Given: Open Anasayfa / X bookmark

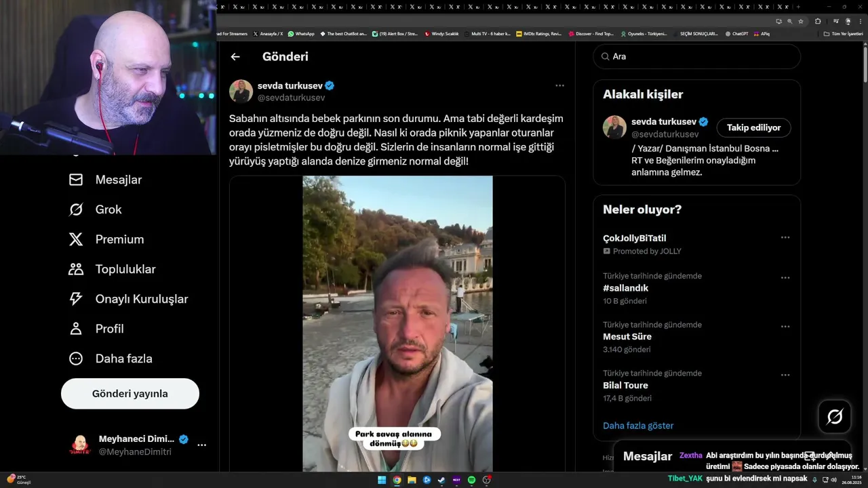Looking at the screenshot, I should 268,34.
